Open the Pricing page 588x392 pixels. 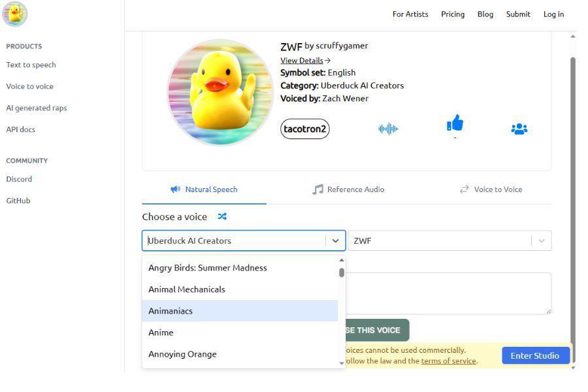tap(453, 14)
